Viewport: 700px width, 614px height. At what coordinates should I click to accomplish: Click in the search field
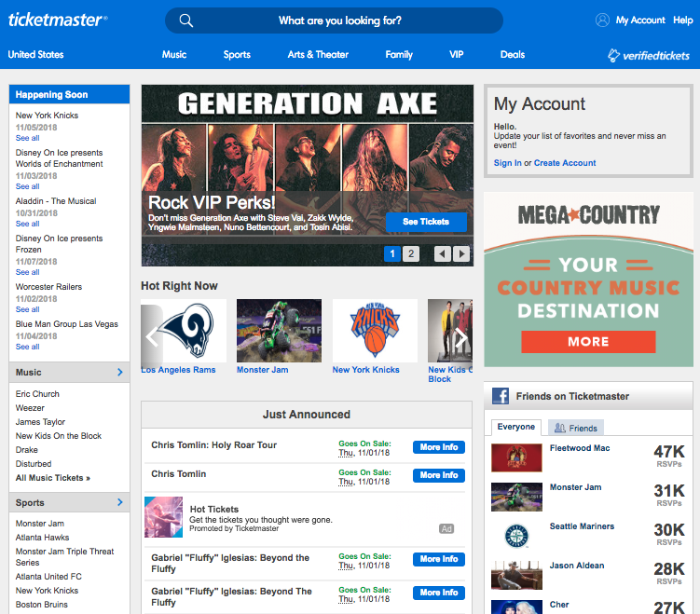(x=334, y=20)
